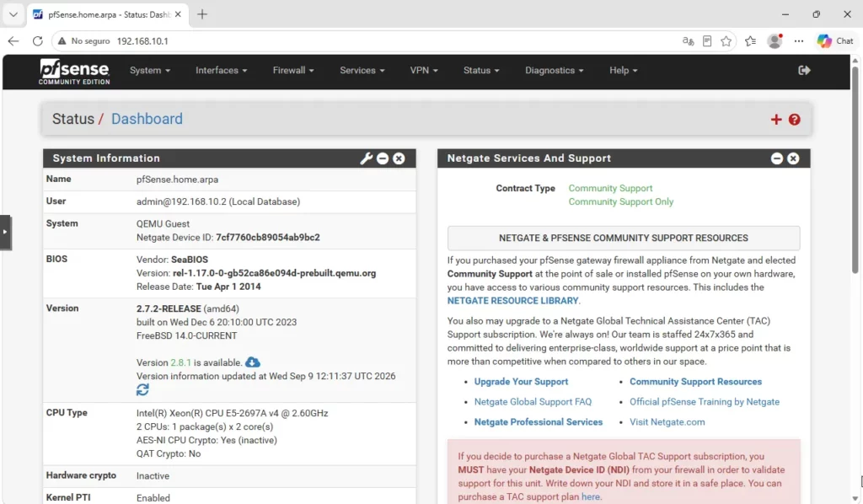Open the Help menu dropdown

point(623,71)
